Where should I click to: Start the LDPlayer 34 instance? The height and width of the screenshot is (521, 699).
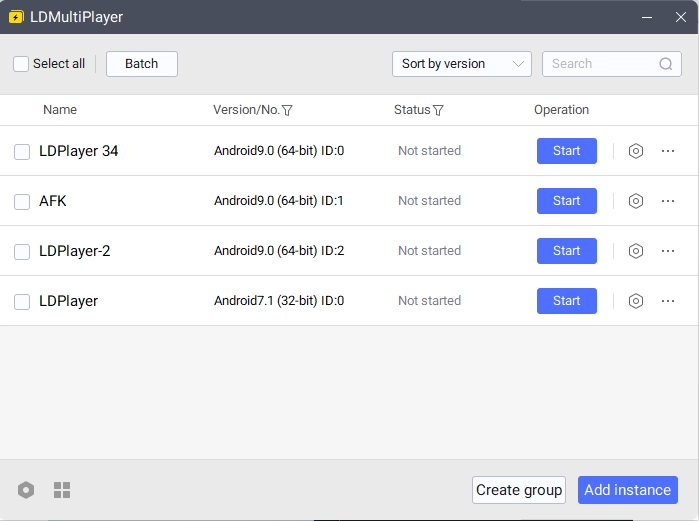(566, 151)
